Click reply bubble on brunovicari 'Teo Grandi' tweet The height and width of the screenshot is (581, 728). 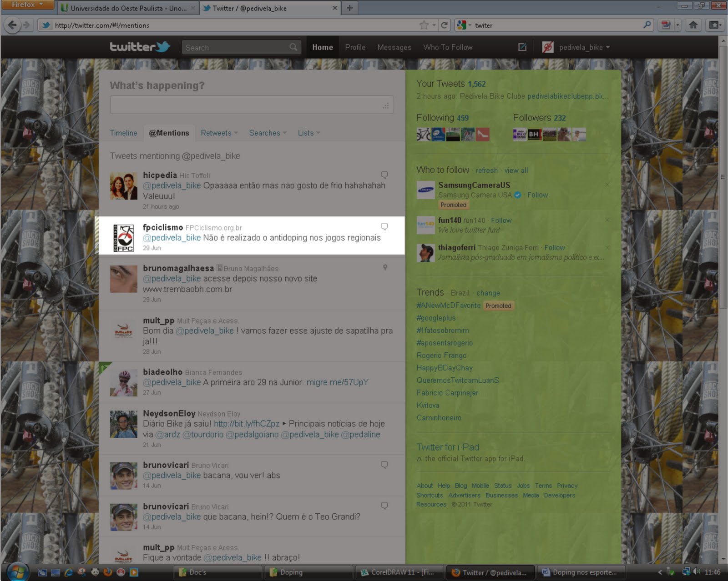click(x=384, y=506)
